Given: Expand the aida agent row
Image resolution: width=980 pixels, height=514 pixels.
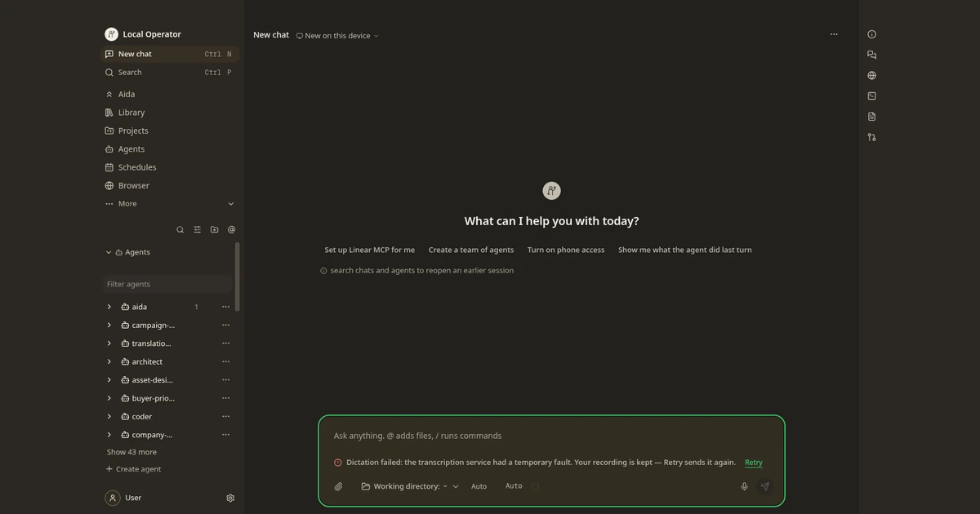Looking at the screenshot, I should pyautogui.click(x=109, y=308).
